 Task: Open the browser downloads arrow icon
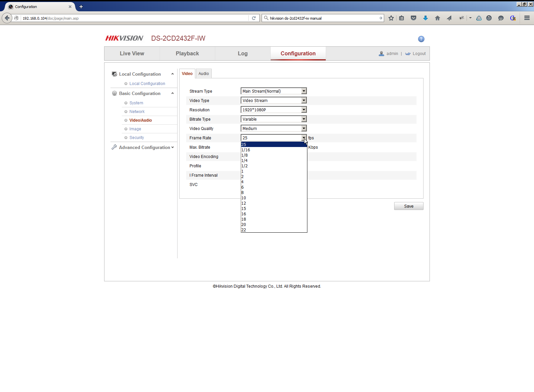[425, 18]
